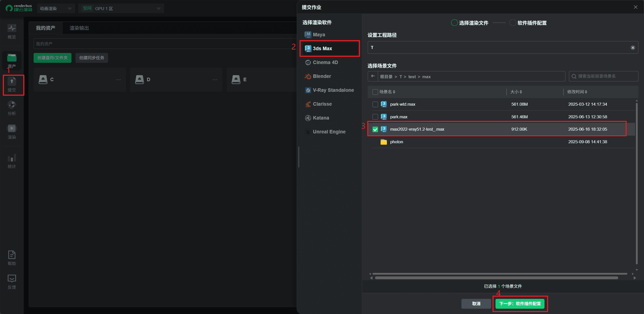Open drive E in my assets
Image resolution: width=644 pixels, height=314 pixels.
262,79
